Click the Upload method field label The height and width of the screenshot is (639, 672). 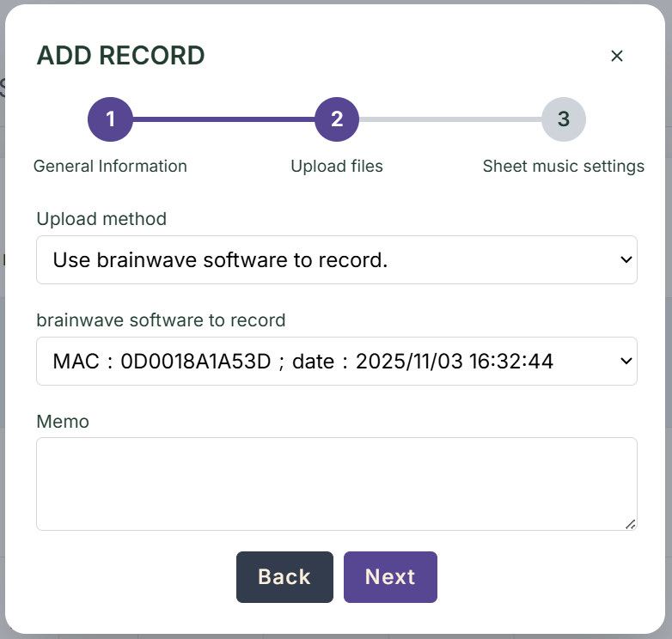101,219
